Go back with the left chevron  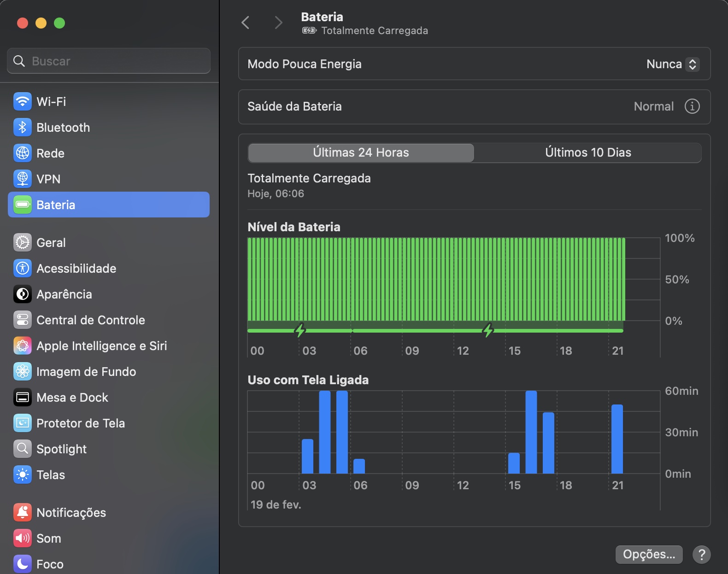pos(246,23)
